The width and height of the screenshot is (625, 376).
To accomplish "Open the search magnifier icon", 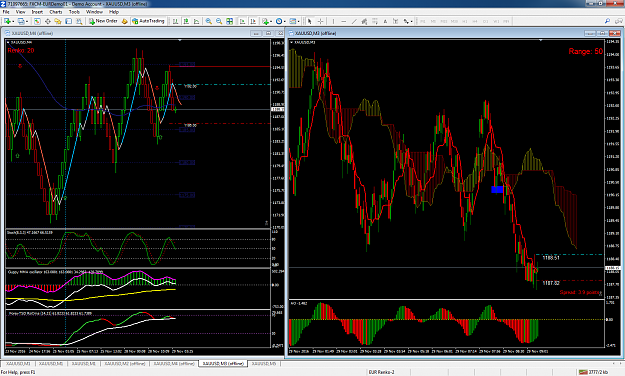I will (x=607, y=21).
